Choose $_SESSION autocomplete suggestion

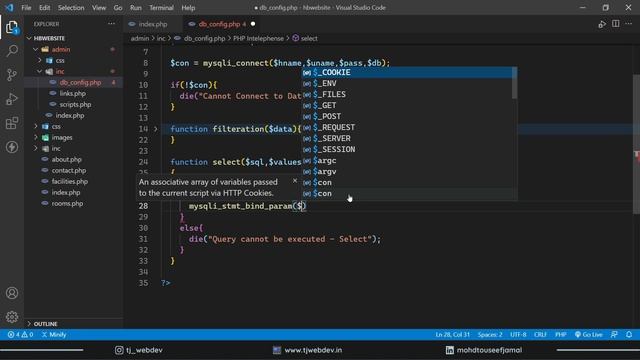pyautogui.click(x=409, y=149)
